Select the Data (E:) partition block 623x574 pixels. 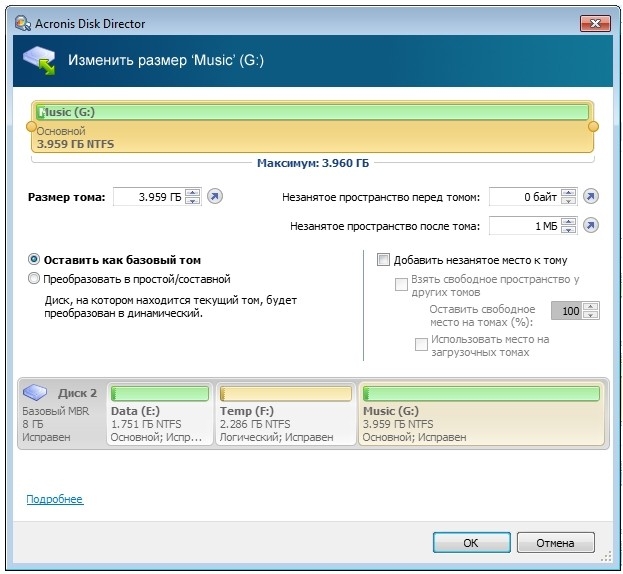pos(160,415)
